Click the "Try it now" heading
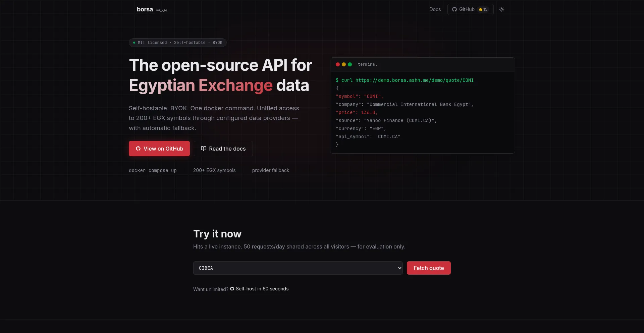 point(217,234)
